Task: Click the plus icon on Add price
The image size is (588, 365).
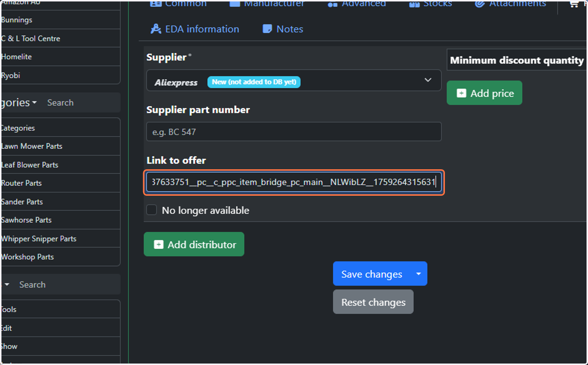Action: pyautogui.click(x=461, y=93)
